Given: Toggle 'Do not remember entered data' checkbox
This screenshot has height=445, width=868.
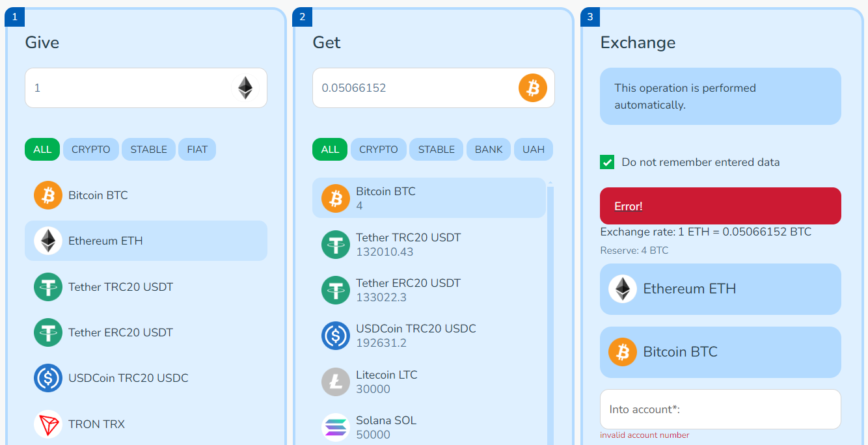Looking at the screenshot, I should pyautogui.click(x=607, y=162).
